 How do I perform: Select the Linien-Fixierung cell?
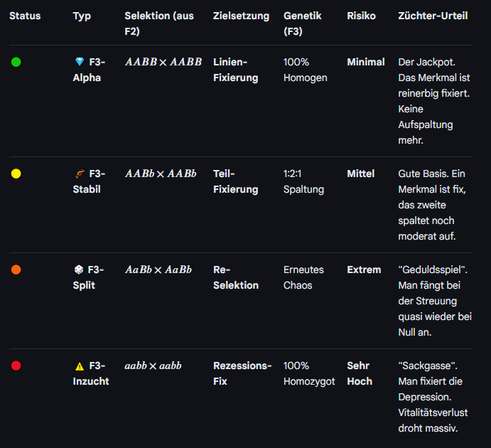[x=235, y=70]
